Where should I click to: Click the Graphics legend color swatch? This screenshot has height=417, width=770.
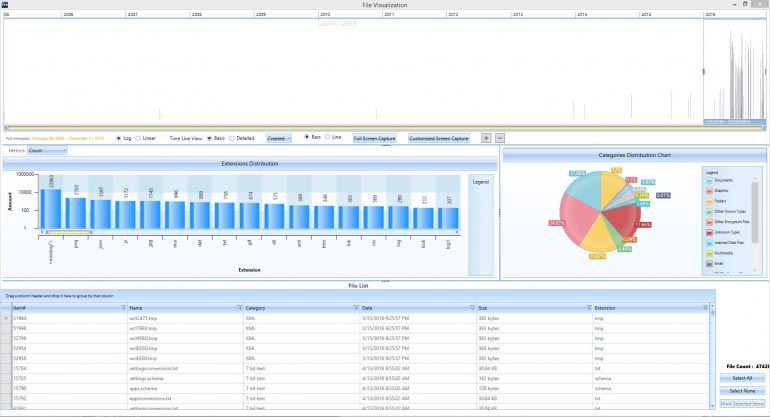[x=709, y=191]
